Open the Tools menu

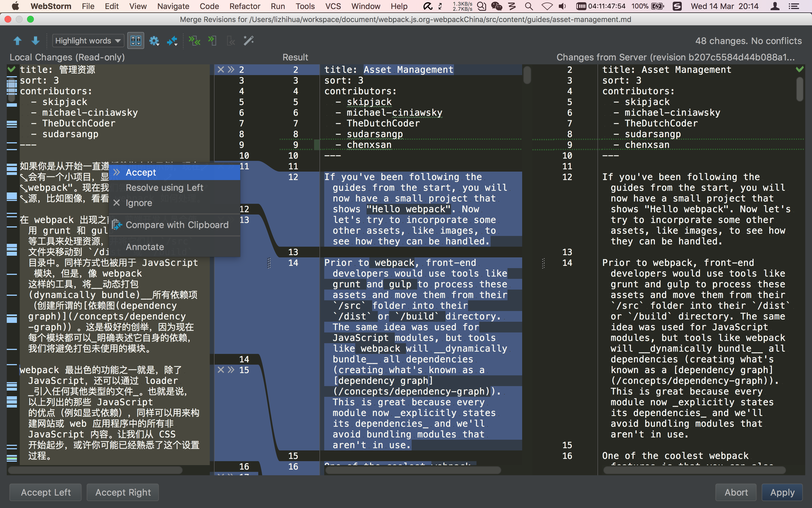pos(305,6)
